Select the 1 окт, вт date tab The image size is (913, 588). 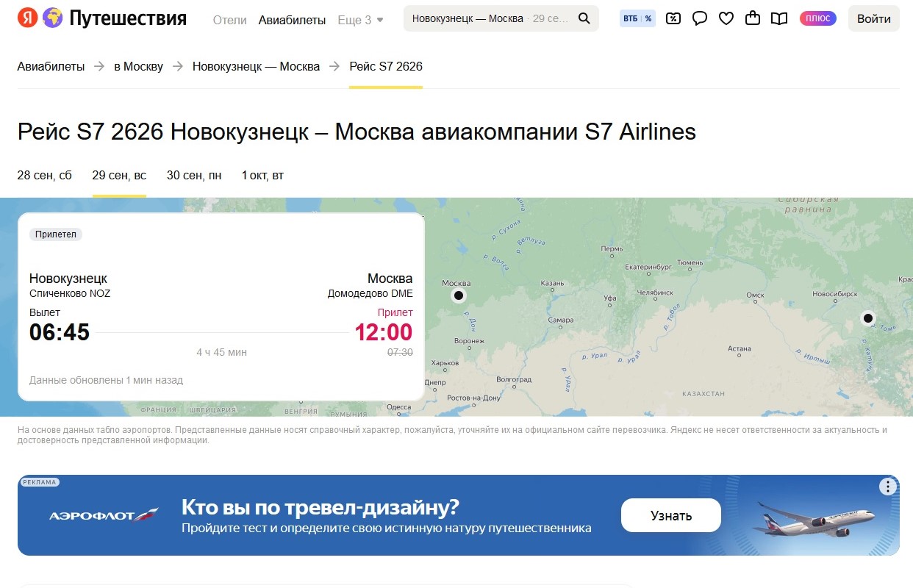tap(262, 176)
